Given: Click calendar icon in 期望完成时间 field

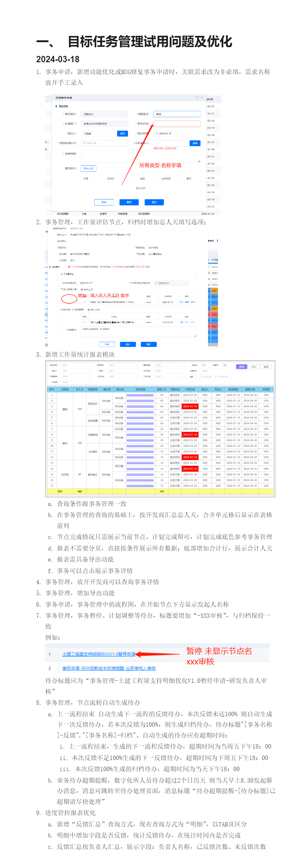Looking at the screenshot, I should coord(84,143).
